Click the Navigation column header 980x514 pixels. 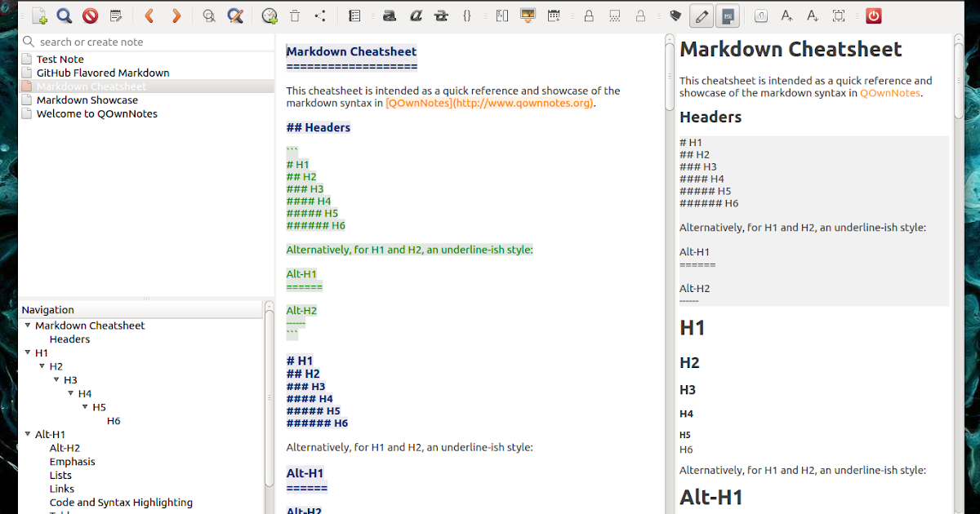click(140, 309)
